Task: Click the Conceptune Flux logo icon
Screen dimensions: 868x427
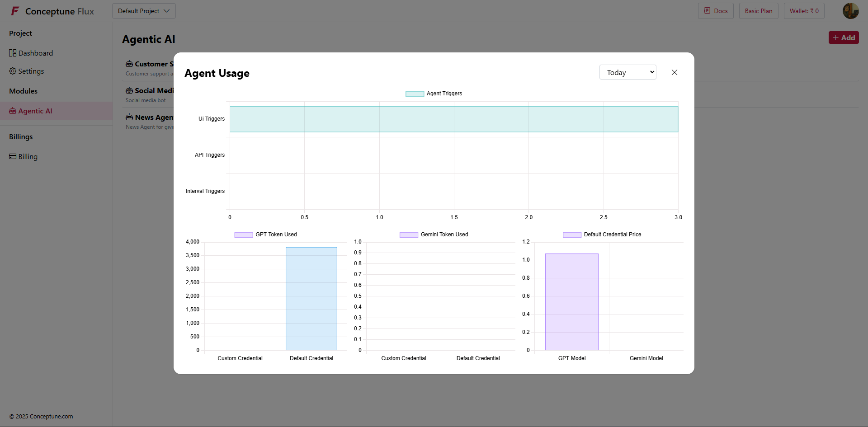Action: click(14, 11)
